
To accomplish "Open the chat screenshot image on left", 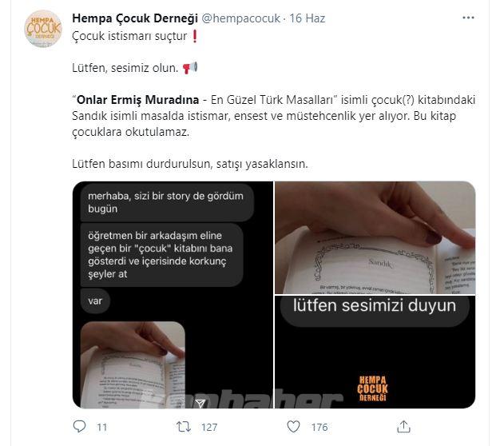I will [173, 295].
